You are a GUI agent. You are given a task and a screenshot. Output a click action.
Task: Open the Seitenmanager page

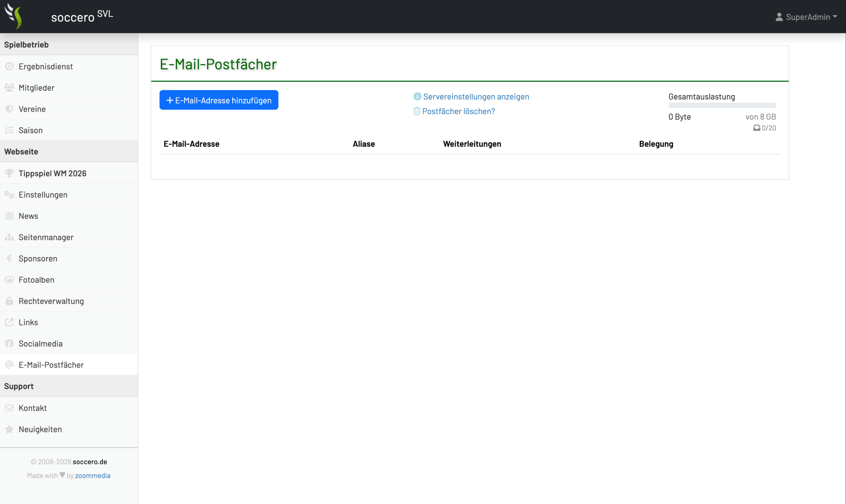[x=69, y=237]
